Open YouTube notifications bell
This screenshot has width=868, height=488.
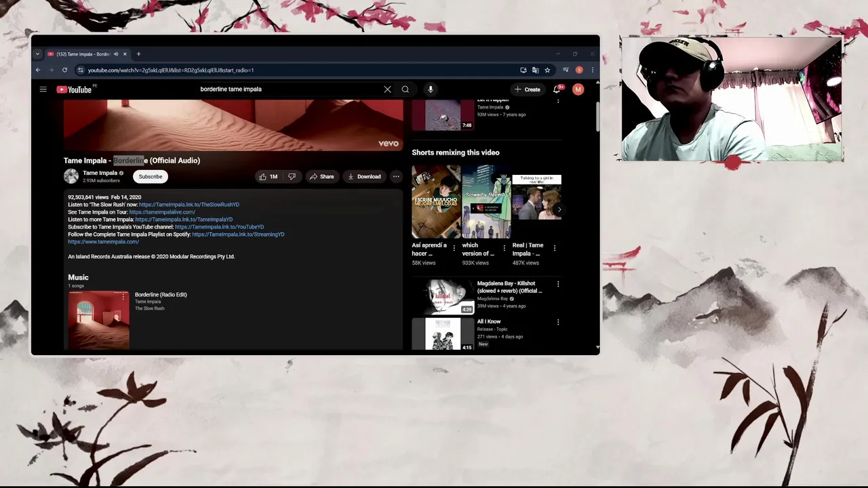point(557,89)
